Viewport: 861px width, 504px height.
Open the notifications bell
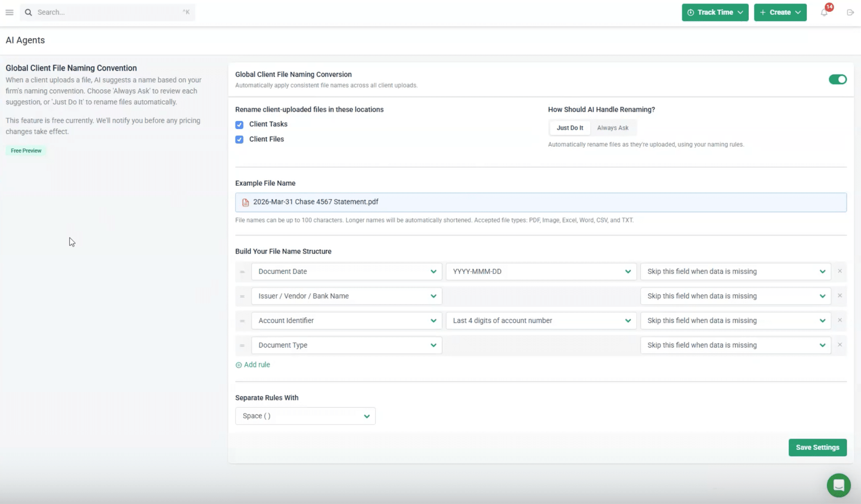(824, 12)
